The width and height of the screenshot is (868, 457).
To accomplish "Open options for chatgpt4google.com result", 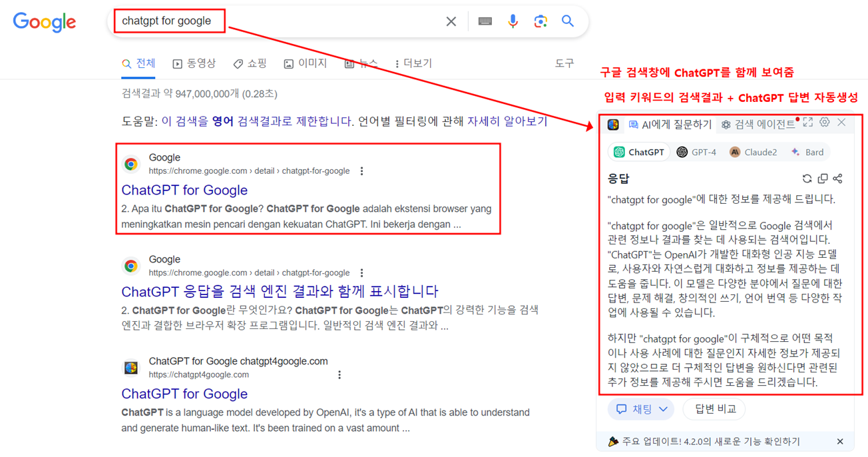I will click(x=339, y=374).
